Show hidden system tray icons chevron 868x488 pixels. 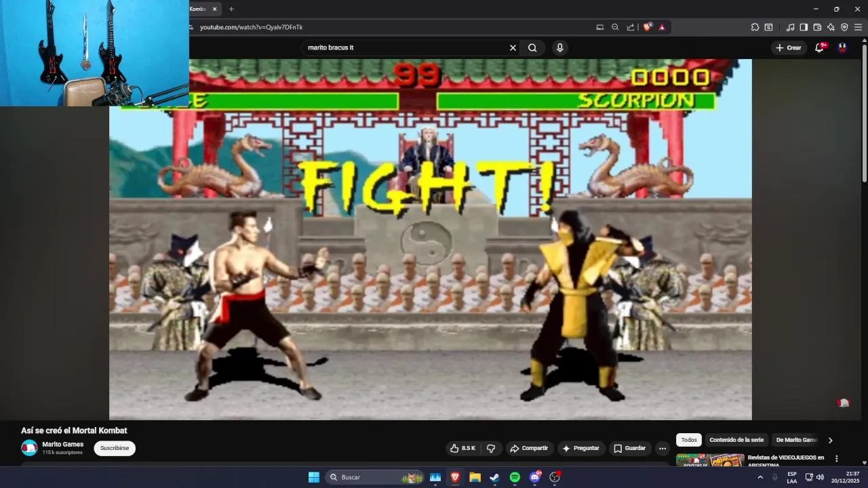point(759,477)
